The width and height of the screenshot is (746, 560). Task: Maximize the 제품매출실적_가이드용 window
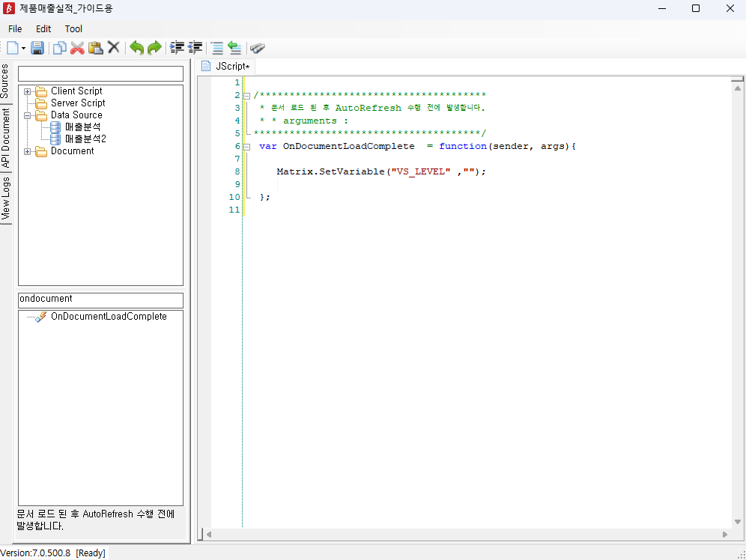coord(696,8)
